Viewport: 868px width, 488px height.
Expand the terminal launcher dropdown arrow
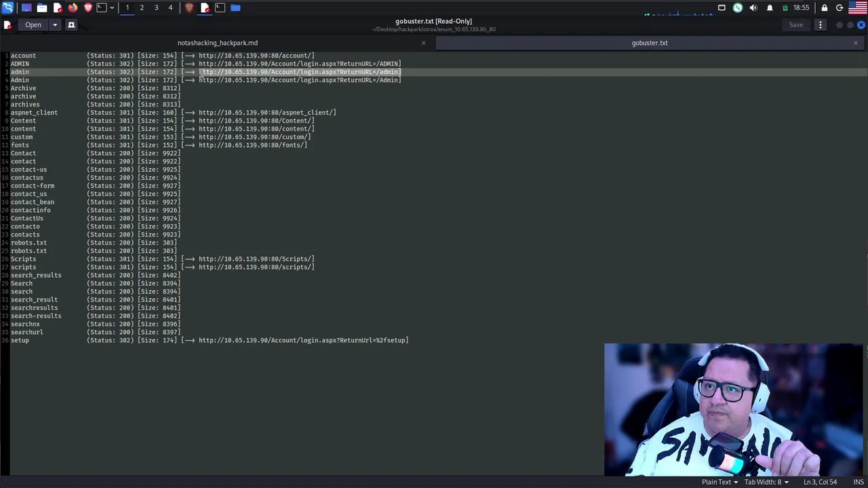[x=112, y=7]
